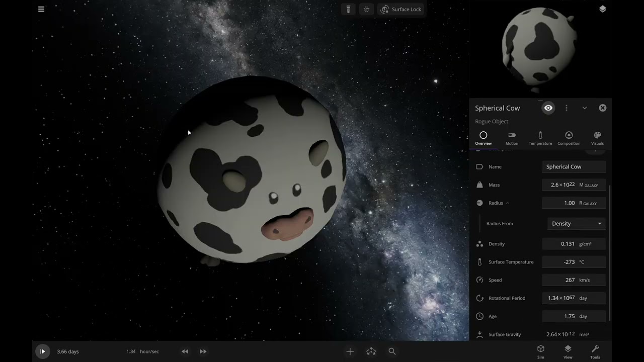This screenshot has width=644, height=362.
Task: Click the Name tag icon
Action: click(479, 167)
